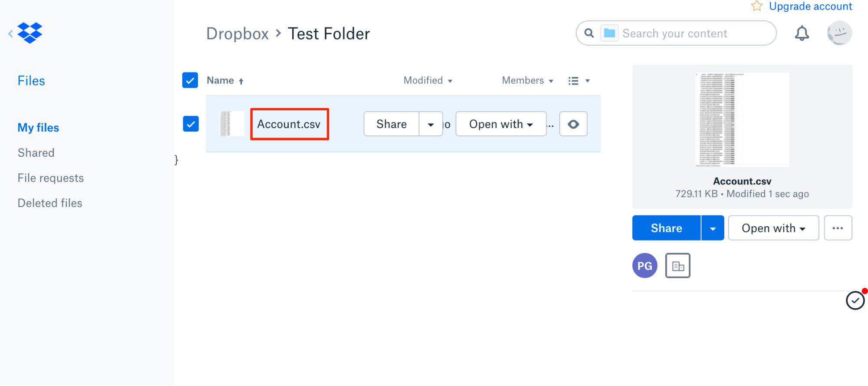This screenshot has width=868, height=386.
Task: Expand the blue Share dropdown arrow
Action: [713, 228]
